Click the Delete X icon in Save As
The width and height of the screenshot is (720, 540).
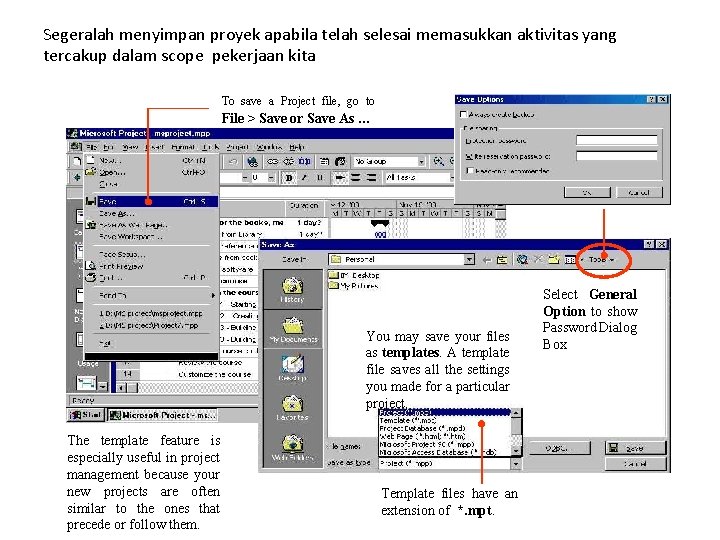pyautogui.click(x=538, y=259)
